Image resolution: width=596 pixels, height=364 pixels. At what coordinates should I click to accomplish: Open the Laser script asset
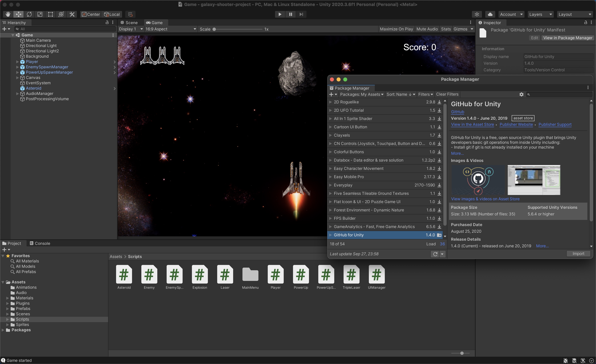point(225,277)
